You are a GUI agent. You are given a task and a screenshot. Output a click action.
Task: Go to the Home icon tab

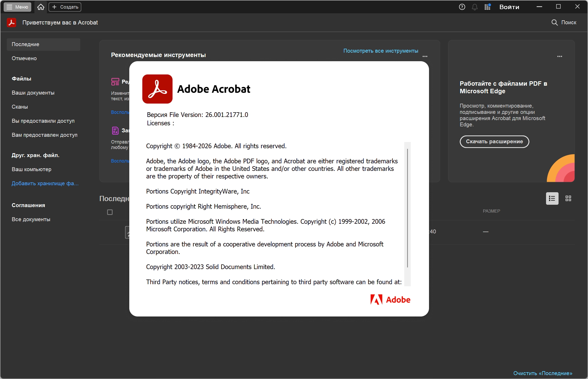point(41,7)
